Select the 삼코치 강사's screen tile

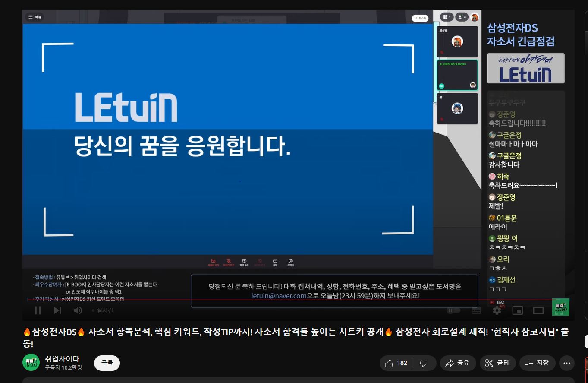tap(457, 75)
